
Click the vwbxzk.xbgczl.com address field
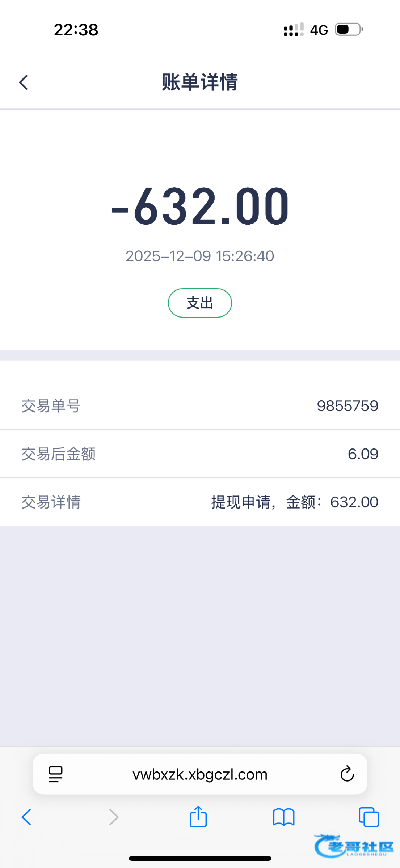[x=200, y=774]
